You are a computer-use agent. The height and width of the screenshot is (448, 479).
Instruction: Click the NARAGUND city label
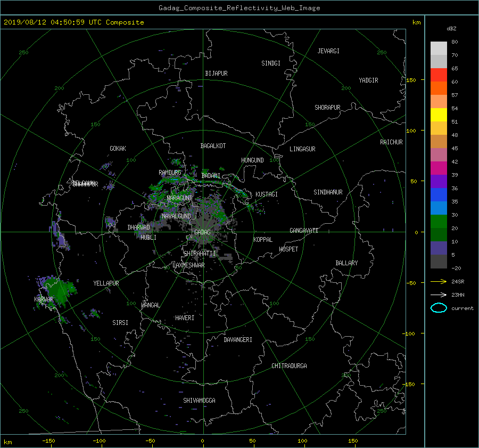point(180,198)
